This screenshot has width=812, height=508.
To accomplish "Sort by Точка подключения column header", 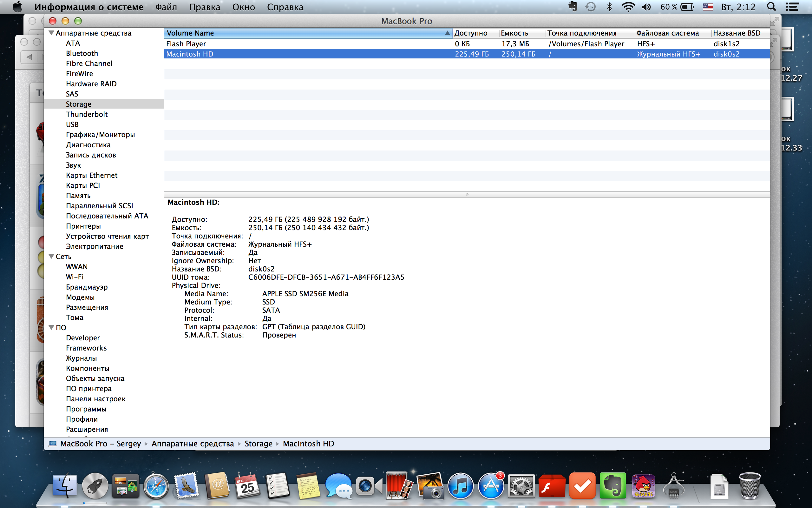I will (x=590, y=33).
